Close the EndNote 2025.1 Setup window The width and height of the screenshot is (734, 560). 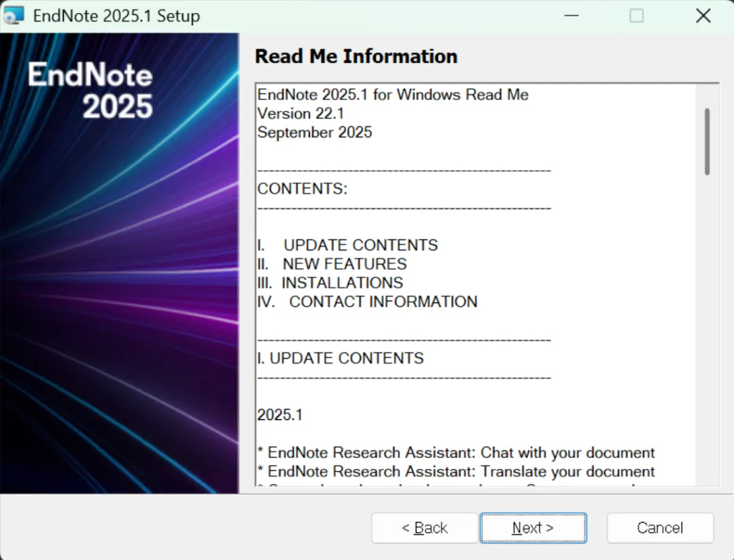[x=703, y=16]
